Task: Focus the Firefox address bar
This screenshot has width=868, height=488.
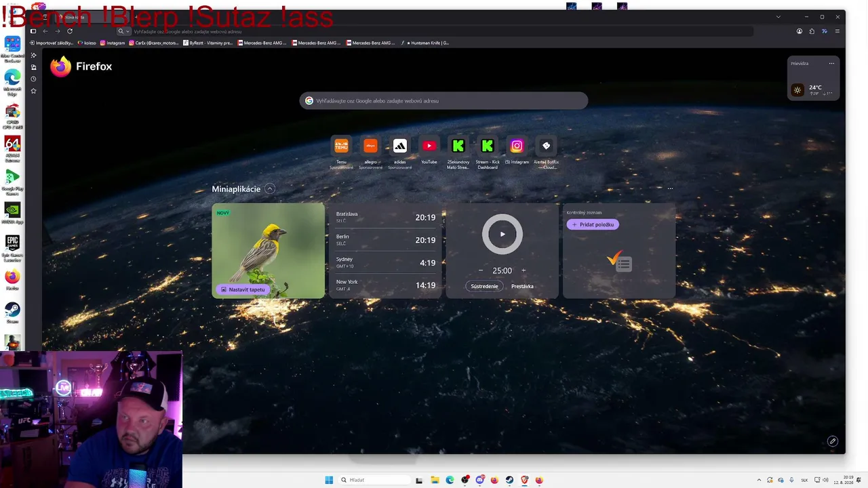Action: (434, 31)
